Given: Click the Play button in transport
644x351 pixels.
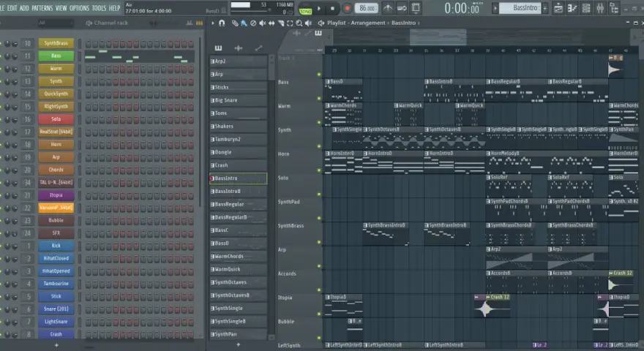Looking at the screenshot, I should (x=319, y=8).
